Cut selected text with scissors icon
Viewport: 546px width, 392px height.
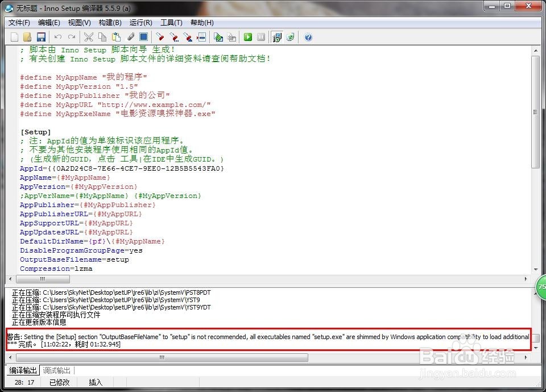click(x=89, y=37)
